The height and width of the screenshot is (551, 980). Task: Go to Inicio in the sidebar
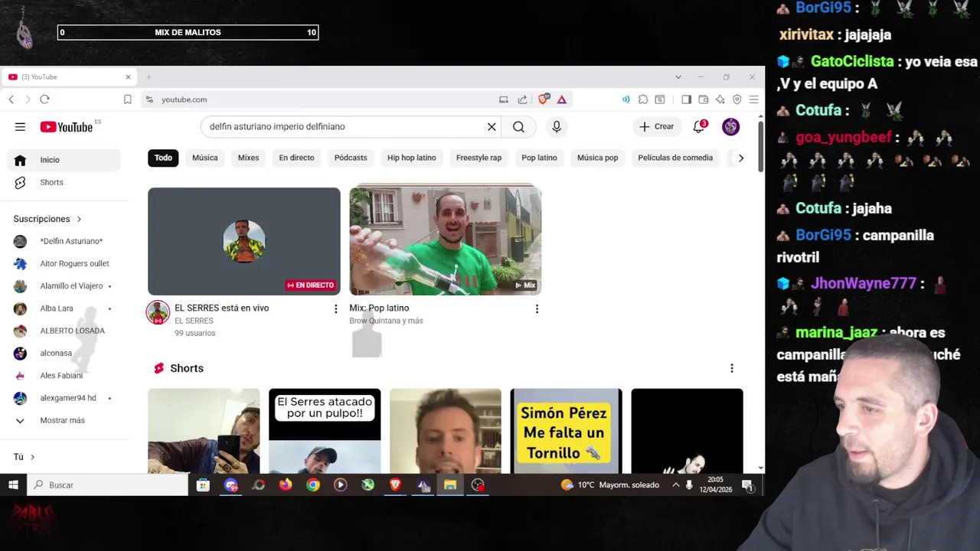[64, 160]
